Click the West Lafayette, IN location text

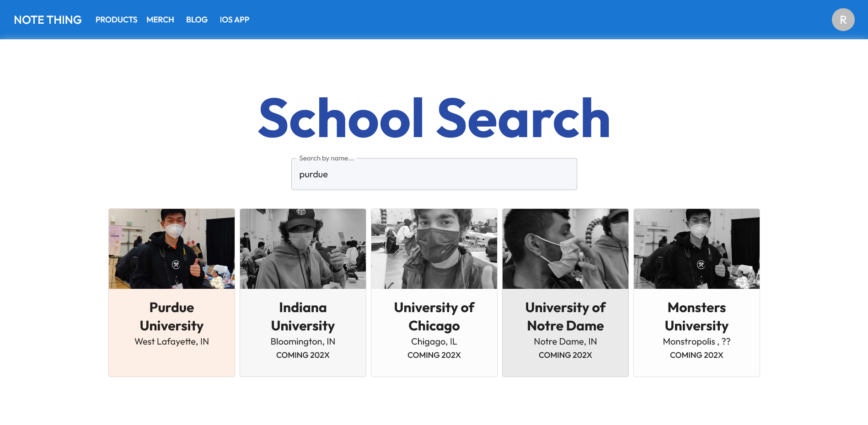point(171,341)
